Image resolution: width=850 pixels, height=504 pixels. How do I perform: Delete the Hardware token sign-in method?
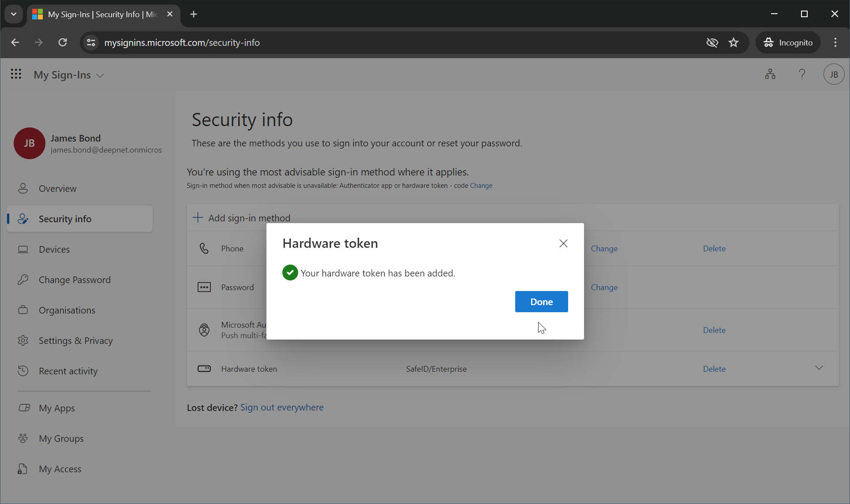click(714, 369)
